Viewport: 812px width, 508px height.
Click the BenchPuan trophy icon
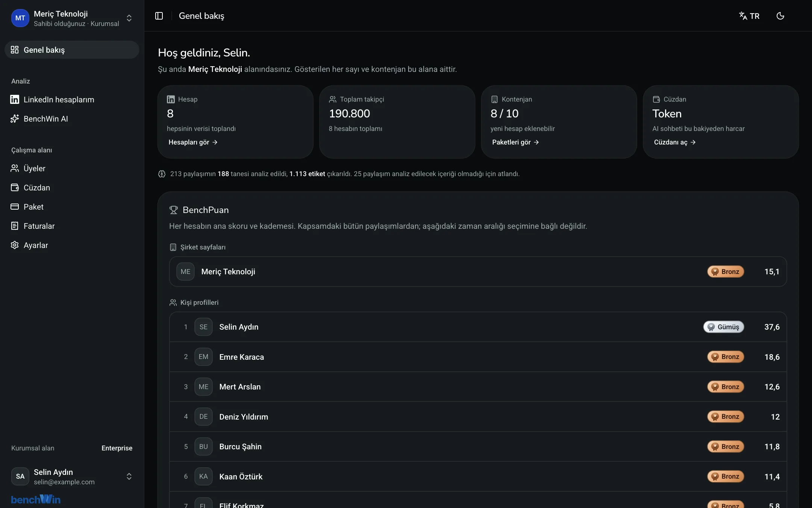click(x=173, y=210)
